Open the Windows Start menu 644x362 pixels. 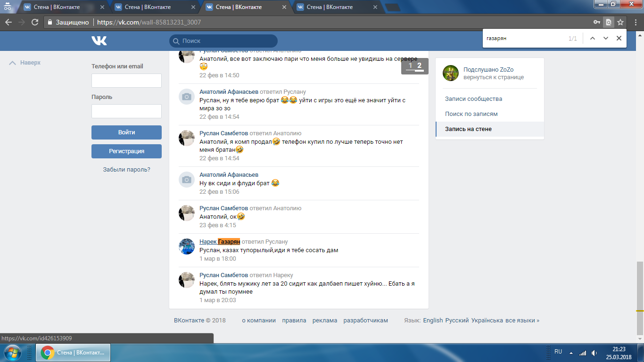(x=13, y=353)
